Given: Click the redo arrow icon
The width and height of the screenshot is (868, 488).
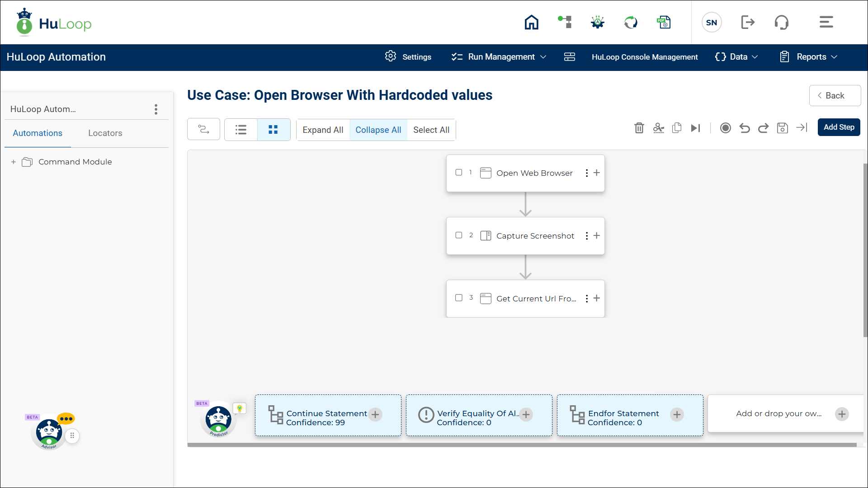Looking at the screenshot, I should click(x=763, y=128).
